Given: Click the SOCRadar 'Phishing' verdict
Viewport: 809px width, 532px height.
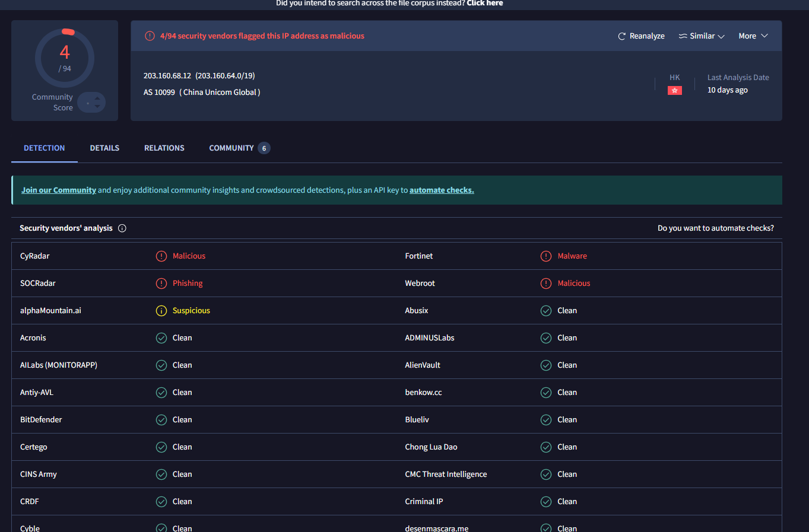Looking at the screenshot, I should click(x=188, y=283).
